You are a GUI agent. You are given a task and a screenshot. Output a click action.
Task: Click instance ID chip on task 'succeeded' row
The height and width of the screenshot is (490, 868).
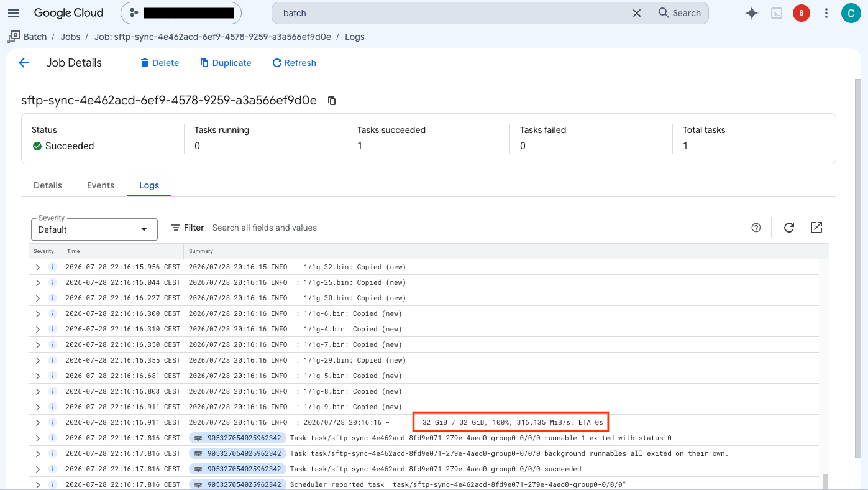(238, 469)
